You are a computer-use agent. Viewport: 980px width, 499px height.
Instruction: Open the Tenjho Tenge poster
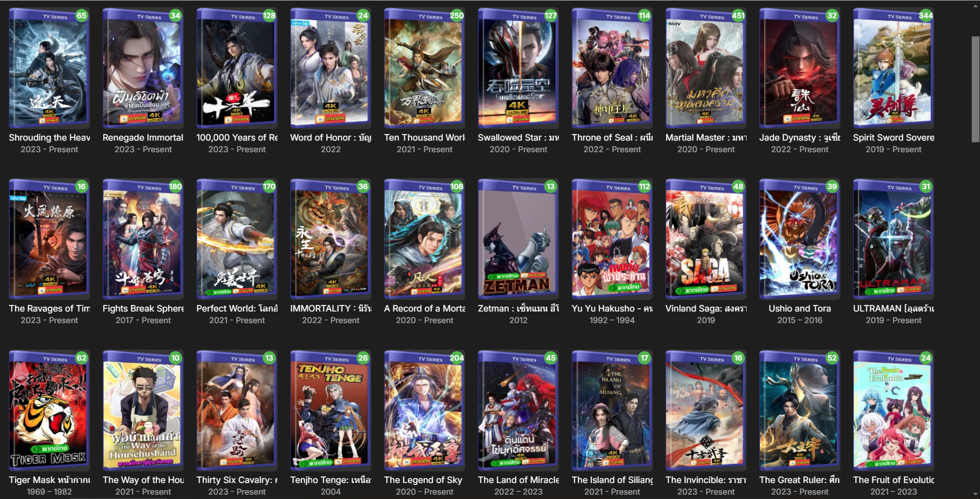[x=331, y=411]
